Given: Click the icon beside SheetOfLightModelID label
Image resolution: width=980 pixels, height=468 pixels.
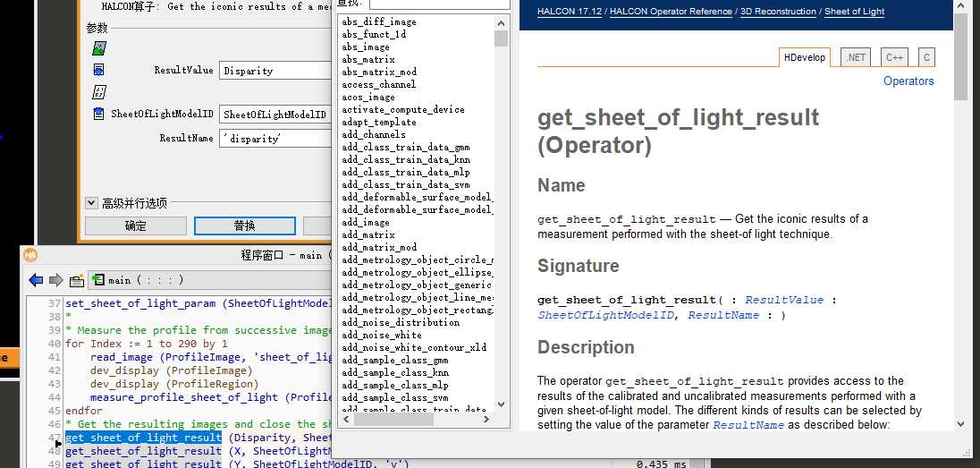Looking at the screenshot, I should pos(98,114).
